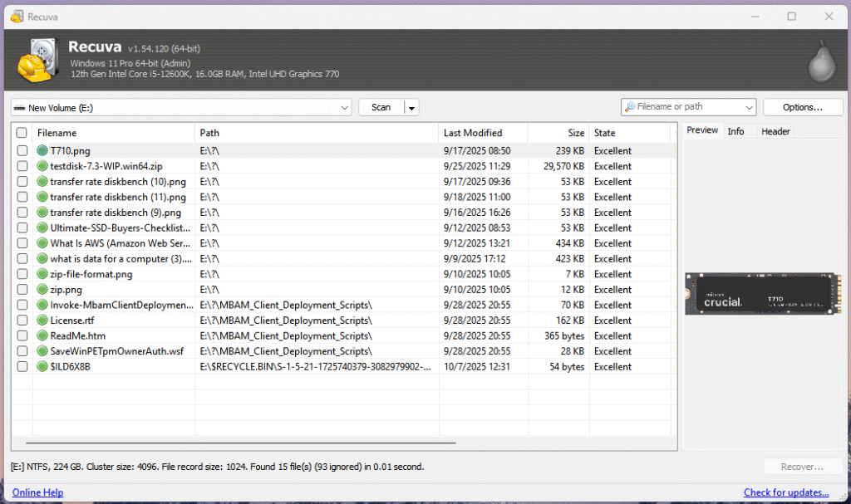The height and width of the screenshot is (504, 851).
Task: Follow the Check for updates link
Action: tap(785, 492)
